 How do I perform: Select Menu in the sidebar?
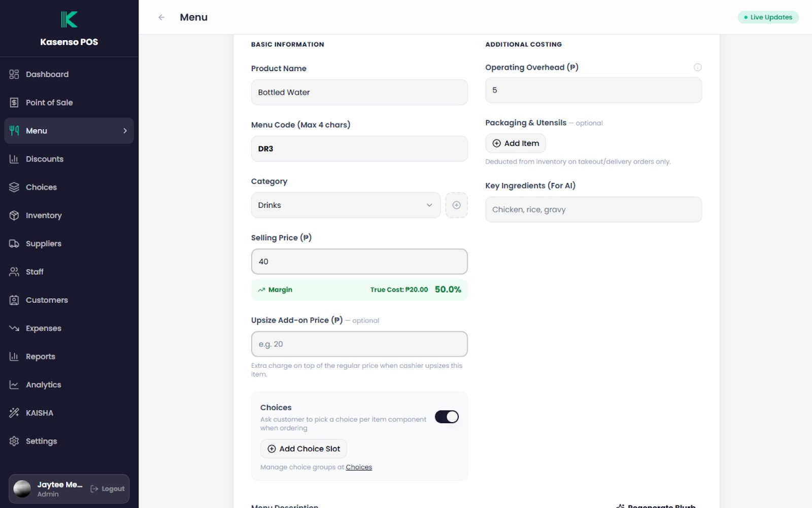click(69, 131)
